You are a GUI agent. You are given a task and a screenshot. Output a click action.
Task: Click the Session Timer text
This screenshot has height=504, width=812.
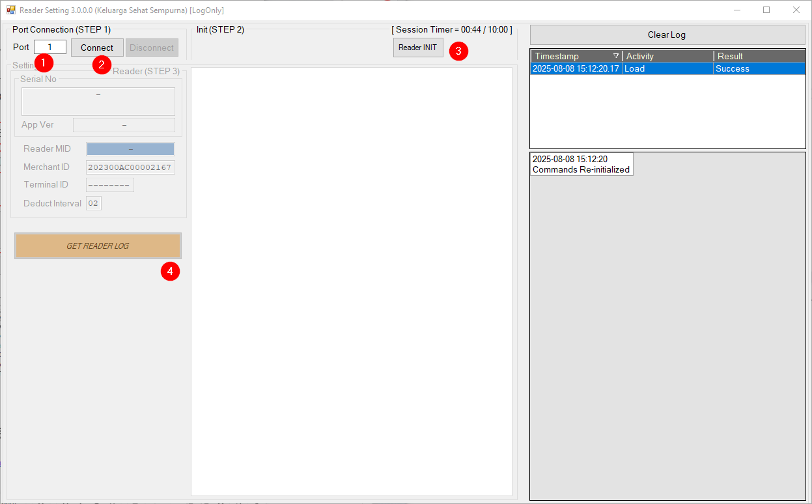[x=452, y=29]
